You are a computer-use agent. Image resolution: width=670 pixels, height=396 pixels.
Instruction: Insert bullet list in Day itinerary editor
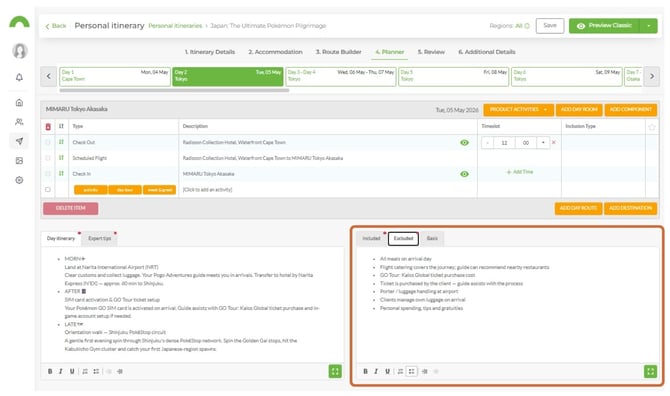[x=96, y=371]
